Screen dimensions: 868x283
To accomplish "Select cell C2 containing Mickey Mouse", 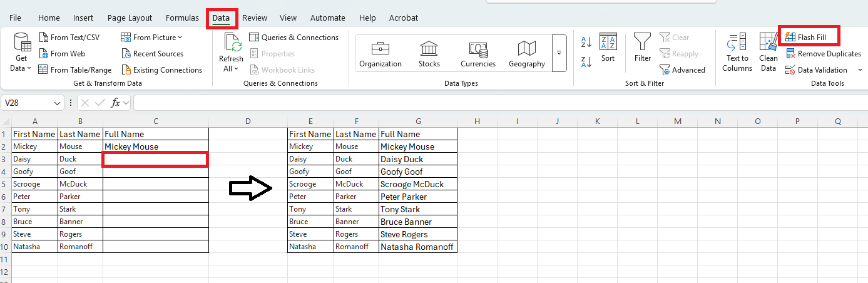I will pos(155,147).
